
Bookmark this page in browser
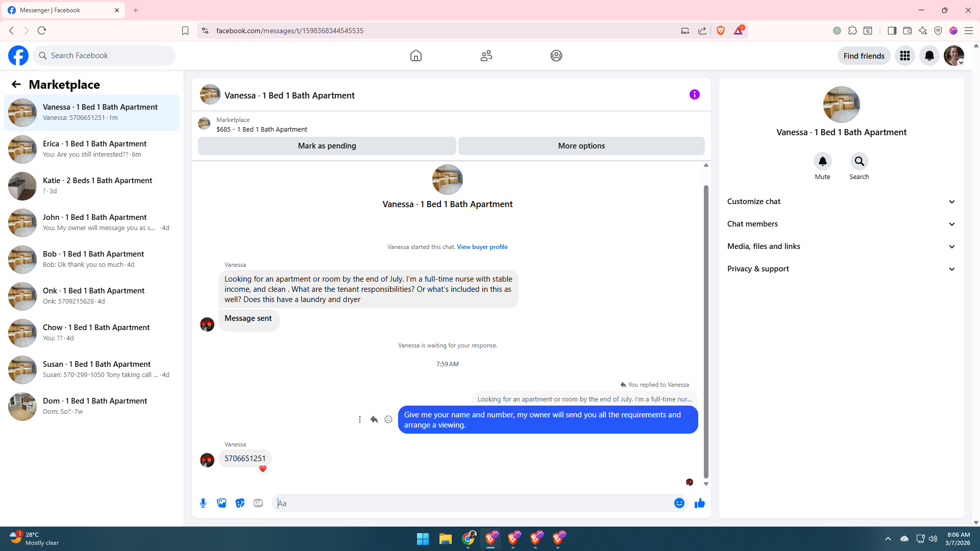pyautogui.click(x=185, y=31)
